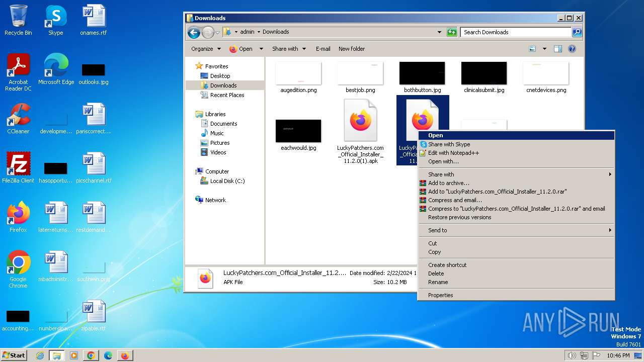Expand the view options dropdown arrow
The width and height of the screenshot is (644, 362).
(x=544, y=49)
